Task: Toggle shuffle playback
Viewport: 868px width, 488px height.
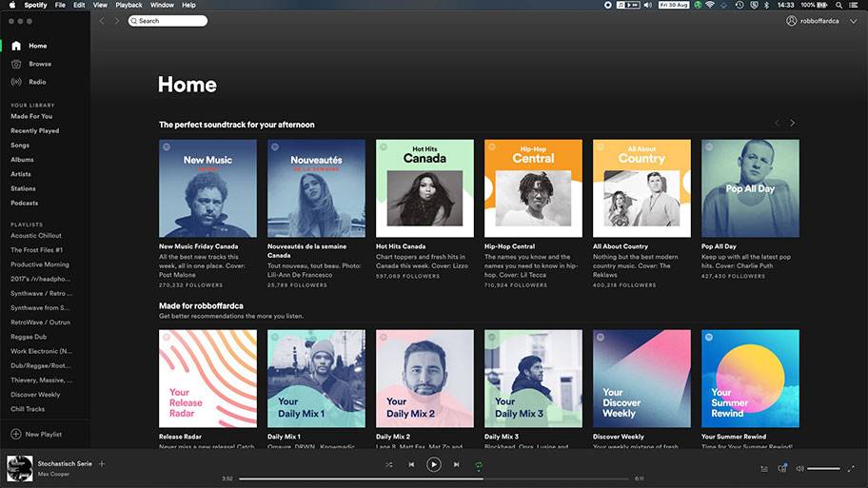Action: coord(388,464)
